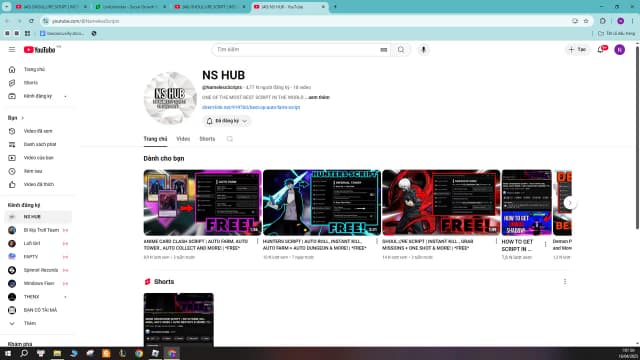Click the browser address bar
This screenshot has width=640, height=360.
click(306, 21)
